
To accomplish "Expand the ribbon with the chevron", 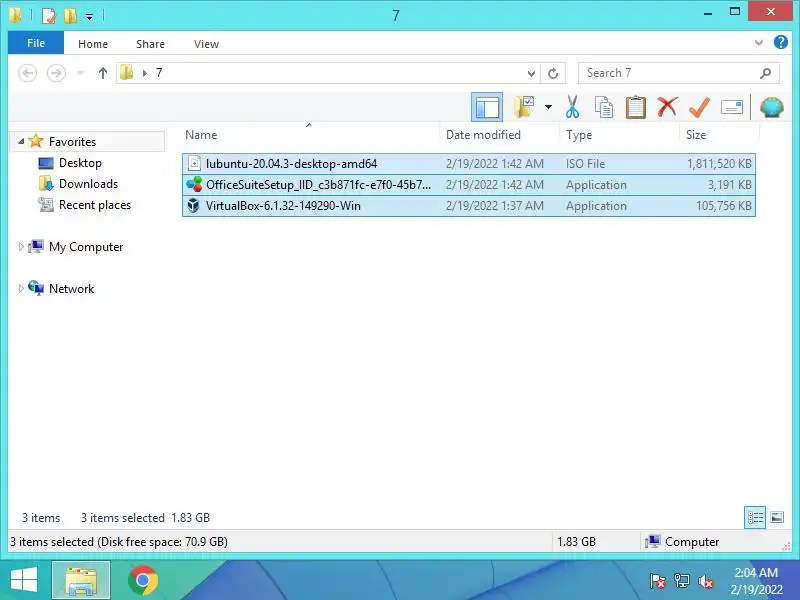I will tap(759, 43).
